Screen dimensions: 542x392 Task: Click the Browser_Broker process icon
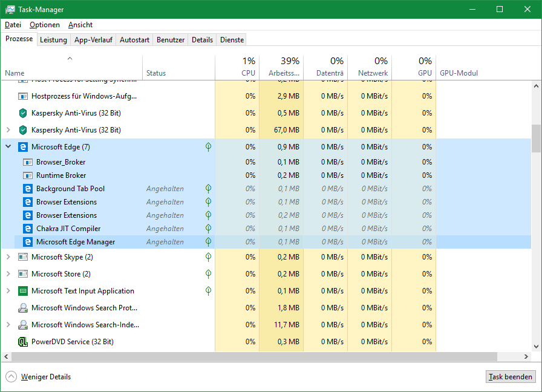point(28,162)
